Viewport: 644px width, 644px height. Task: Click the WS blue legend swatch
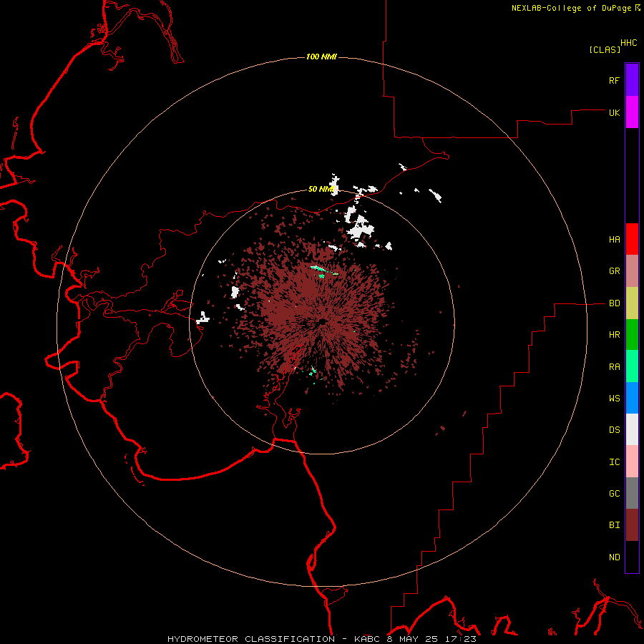632,398
